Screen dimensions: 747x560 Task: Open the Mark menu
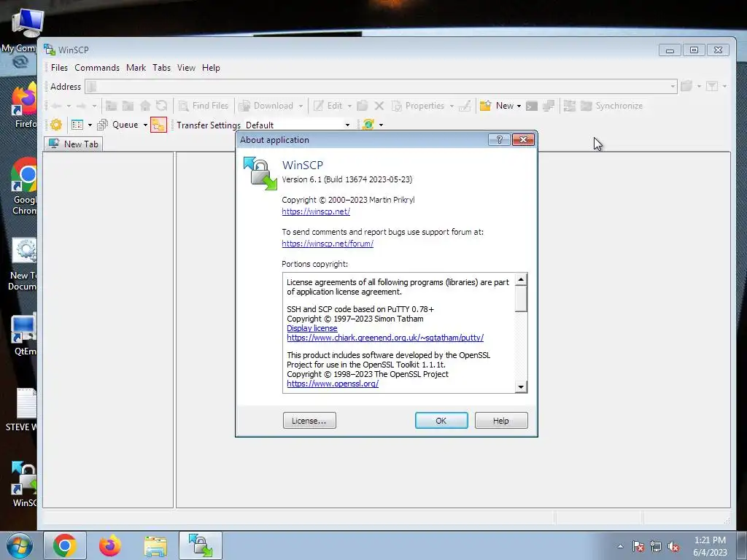(136, 68)
